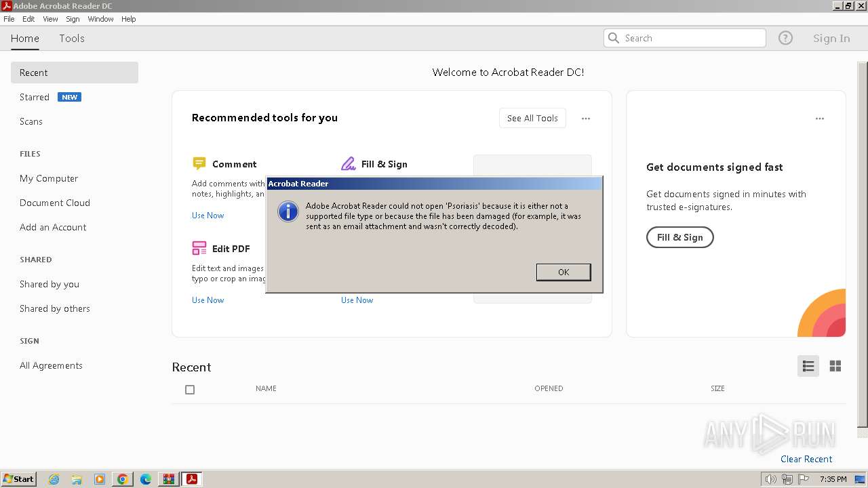868x488 pixels.
Task: Open the Edit menu
Action: pos(28,19)
